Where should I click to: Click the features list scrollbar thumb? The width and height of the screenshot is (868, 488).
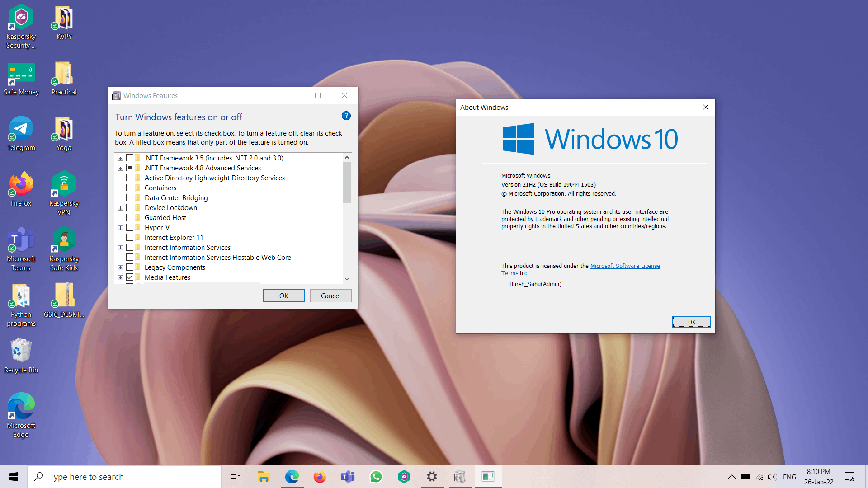point(347,183)
